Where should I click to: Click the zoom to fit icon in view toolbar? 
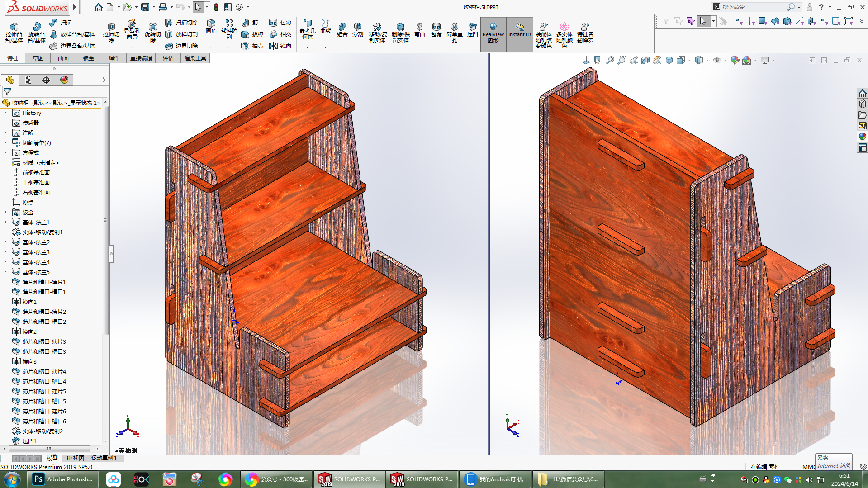[610, 60]
